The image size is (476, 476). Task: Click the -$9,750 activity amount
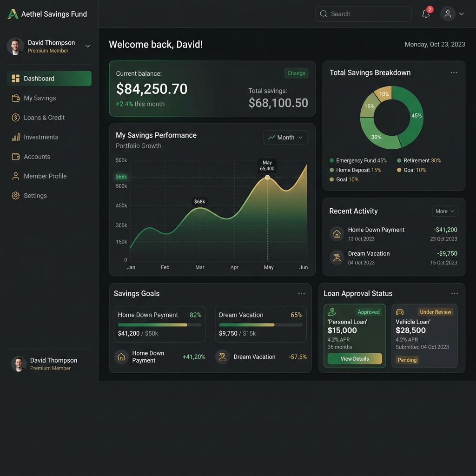[x=447, y=253]
